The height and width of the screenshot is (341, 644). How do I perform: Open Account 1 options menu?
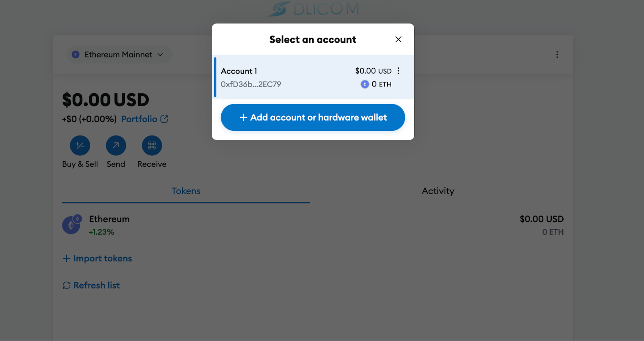pos(398,71)
